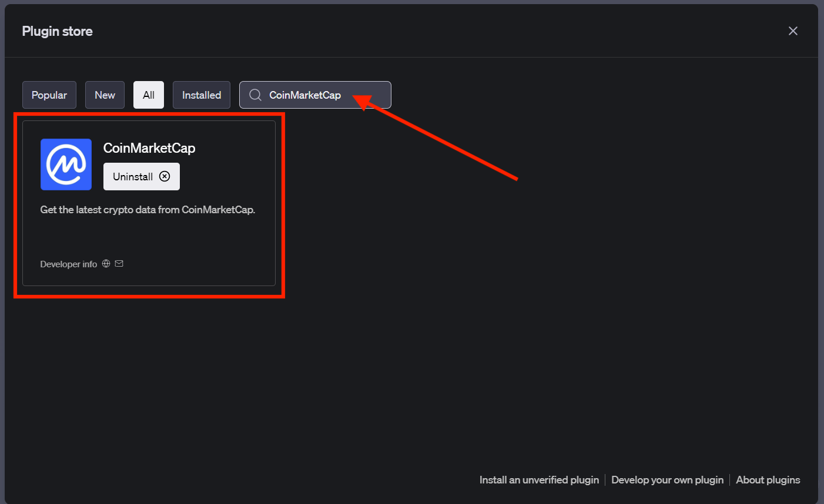Click the search magnifier icon
This screenshot has height=504, width=824.
[255, 95]
